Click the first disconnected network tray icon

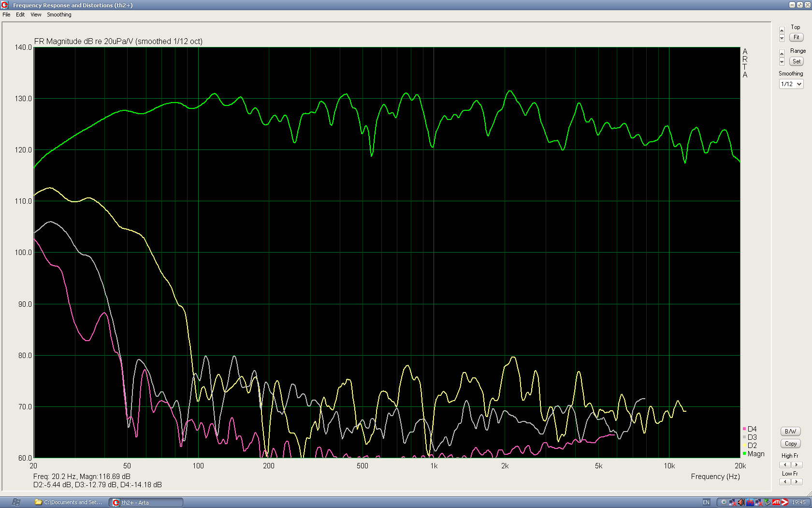click(x=732, y=502)
